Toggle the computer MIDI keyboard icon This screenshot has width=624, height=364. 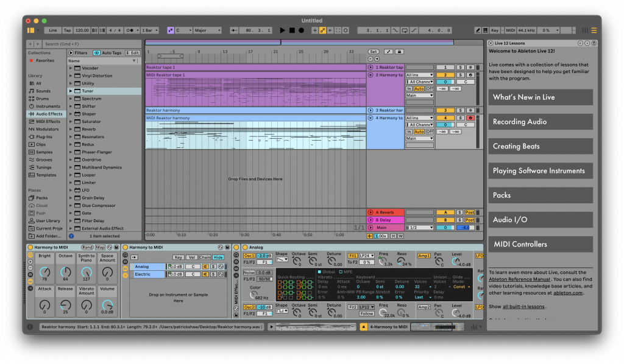pyautogui.click(x=486, y=30)
